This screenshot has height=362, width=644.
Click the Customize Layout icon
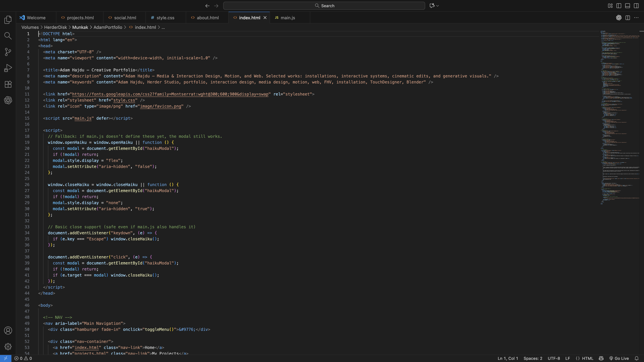(610, 6)
